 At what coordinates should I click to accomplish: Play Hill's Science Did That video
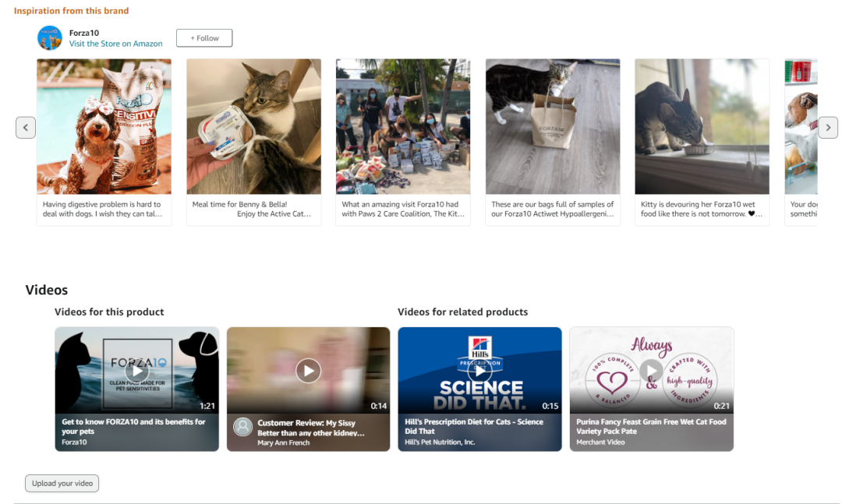[479, 370]
